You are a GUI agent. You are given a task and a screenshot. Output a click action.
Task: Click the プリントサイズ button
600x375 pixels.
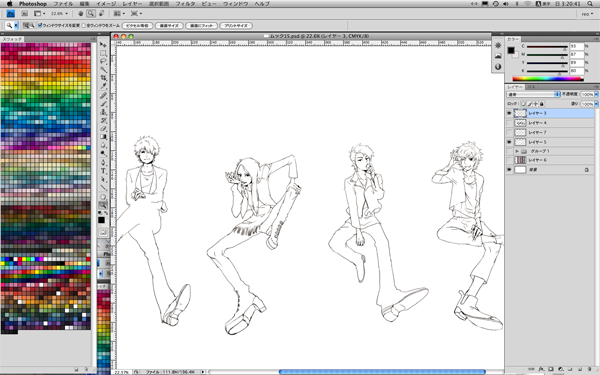[x=236, y=26]
